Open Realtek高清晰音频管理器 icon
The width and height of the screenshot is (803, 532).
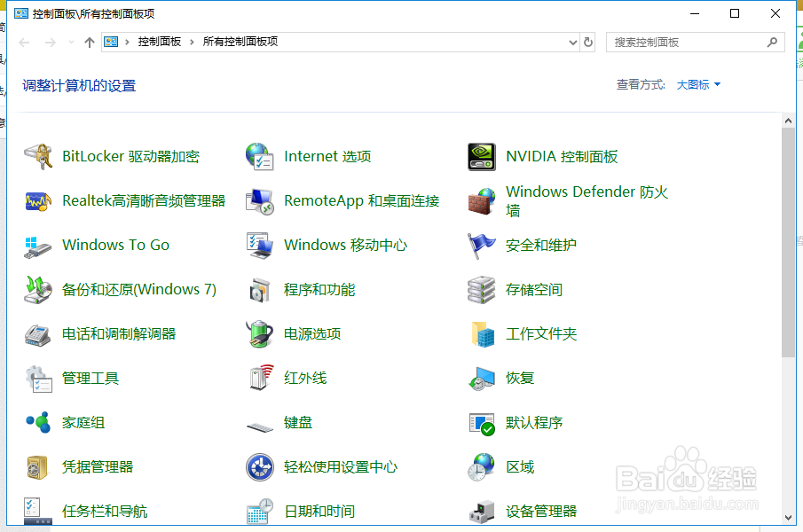point(38,201)
